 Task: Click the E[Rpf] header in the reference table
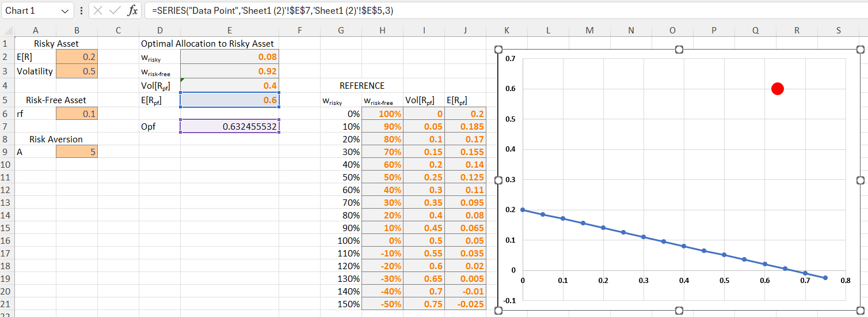[465, 100]
